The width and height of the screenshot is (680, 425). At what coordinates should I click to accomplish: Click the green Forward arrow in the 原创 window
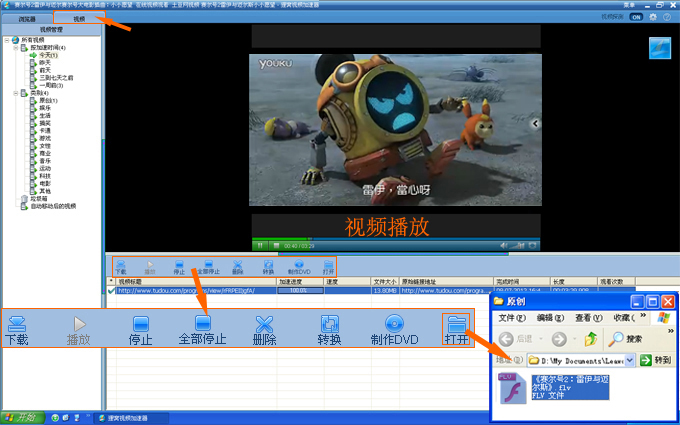coord(559,339)
